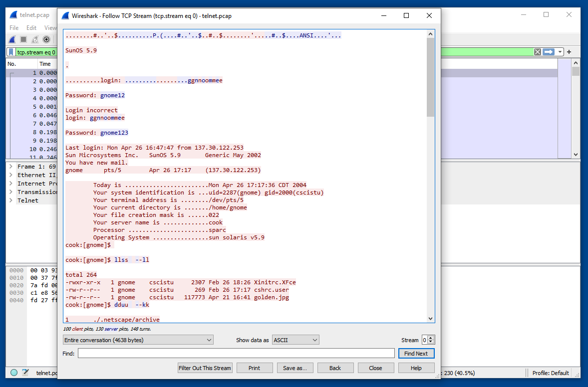Click the restart capture icon
The width and height of the screenshot is (588, 387).
tap(35, 39)
